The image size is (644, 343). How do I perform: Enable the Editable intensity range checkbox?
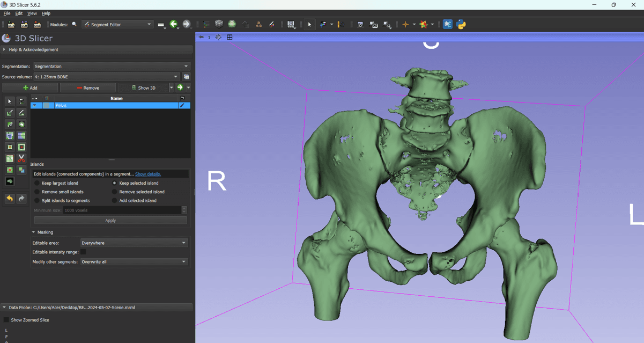click(83, 252)
